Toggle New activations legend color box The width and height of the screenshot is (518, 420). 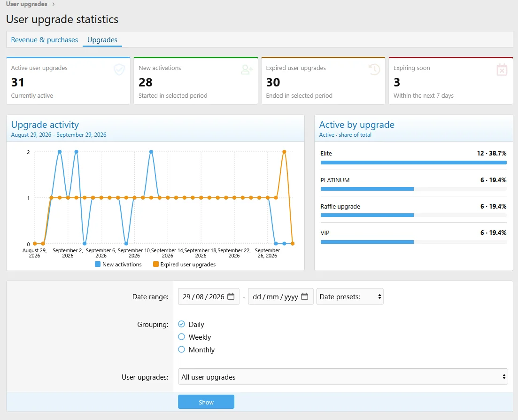point(98,264)
